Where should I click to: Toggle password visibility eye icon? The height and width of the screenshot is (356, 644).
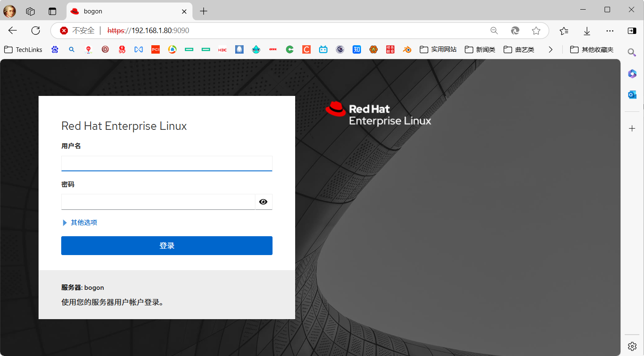263,202
